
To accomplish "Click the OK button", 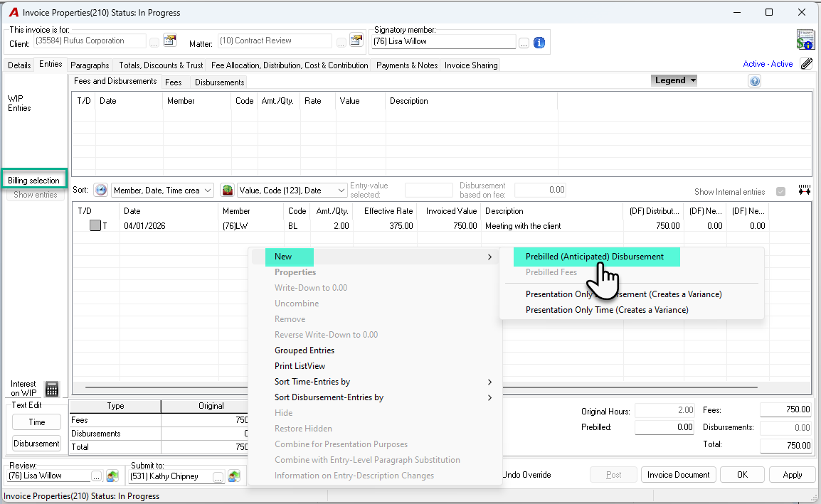I will tap(742, 475).
